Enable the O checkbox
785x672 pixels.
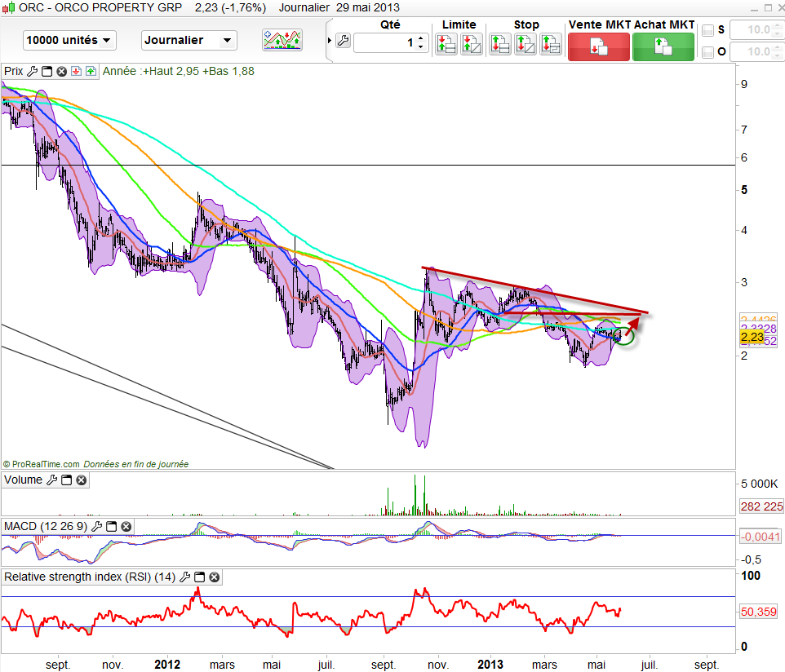click(x=707, y=53)
